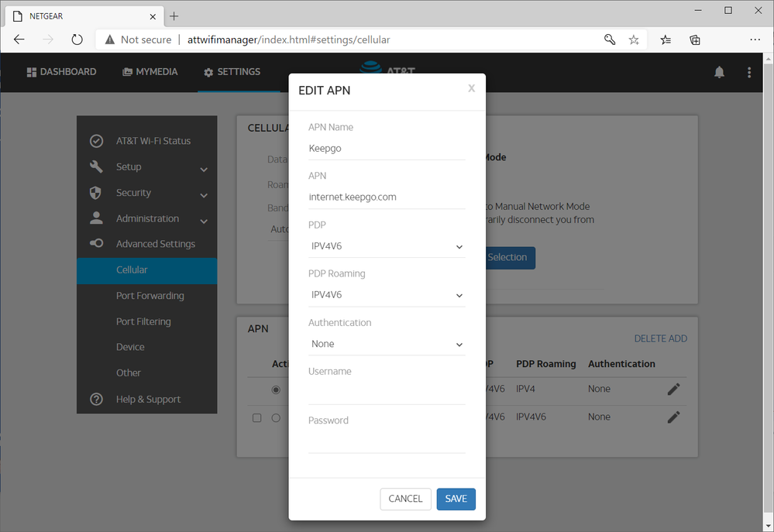Viewport: 774px width, 532px height.
Task: Open AT&T Wi-Fi Status page
Action: click(153, 141)
